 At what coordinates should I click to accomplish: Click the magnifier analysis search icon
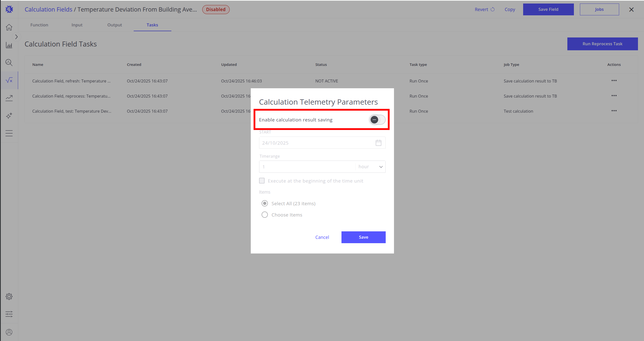tap(9, 62)
